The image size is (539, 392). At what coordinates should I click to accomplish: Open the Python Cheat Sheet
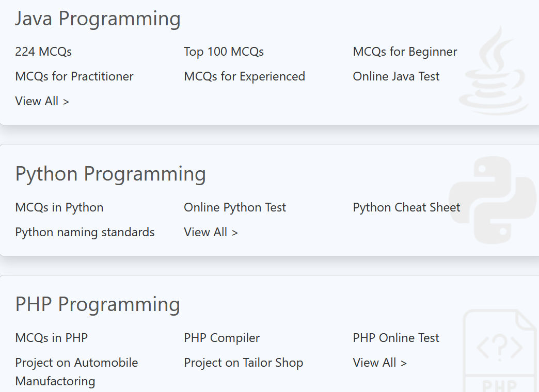[406, 207]
